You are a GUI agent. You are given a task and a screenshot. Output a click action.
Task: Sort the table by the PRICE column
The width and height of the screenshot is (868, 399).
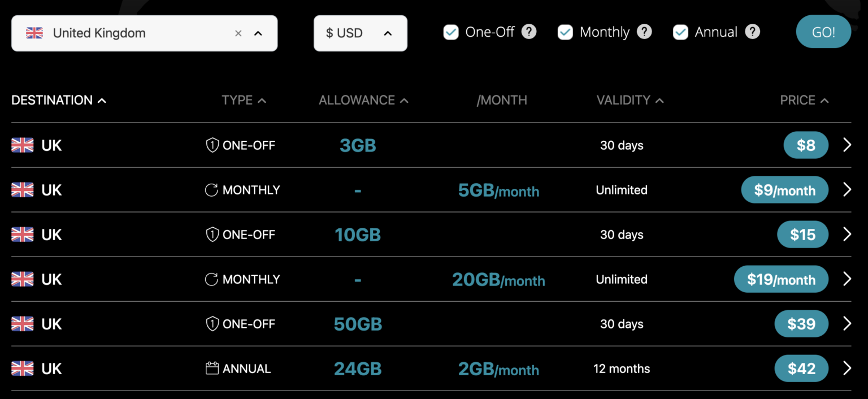805,100
